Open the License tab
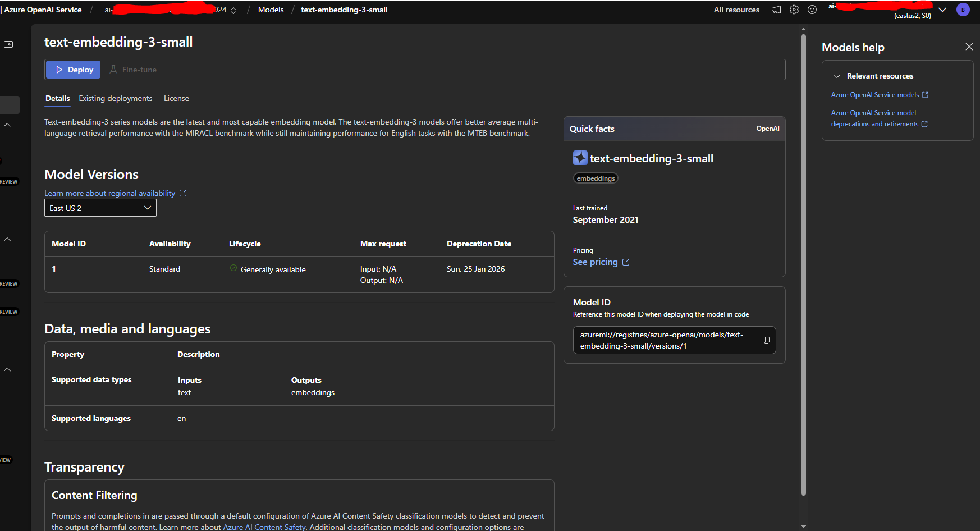 click(176, 98)
